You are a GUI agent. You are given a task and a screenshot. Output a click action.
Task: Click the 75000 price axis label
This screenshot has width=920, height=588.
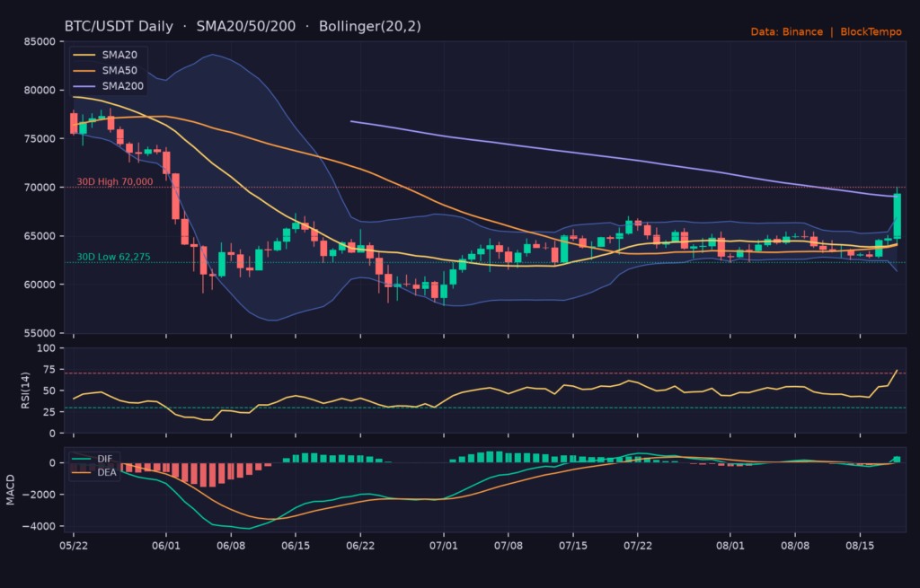point(40,139)
